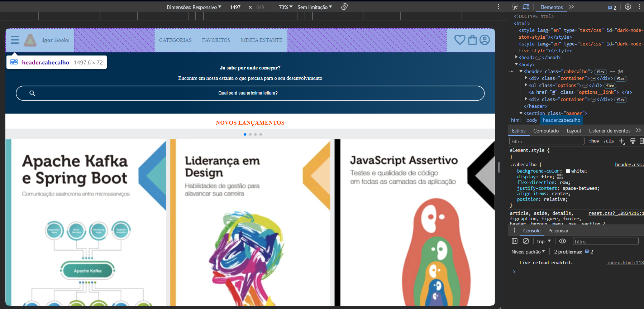Switch to Listener de eventos tab

click(610, 131)
